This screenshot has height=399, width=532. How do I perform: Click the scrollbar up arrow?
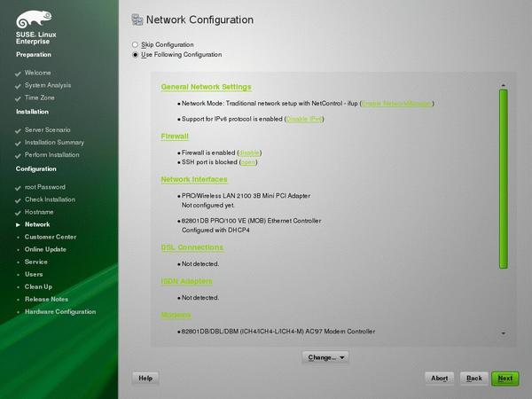pyautogui.click(x=504, y=85)
